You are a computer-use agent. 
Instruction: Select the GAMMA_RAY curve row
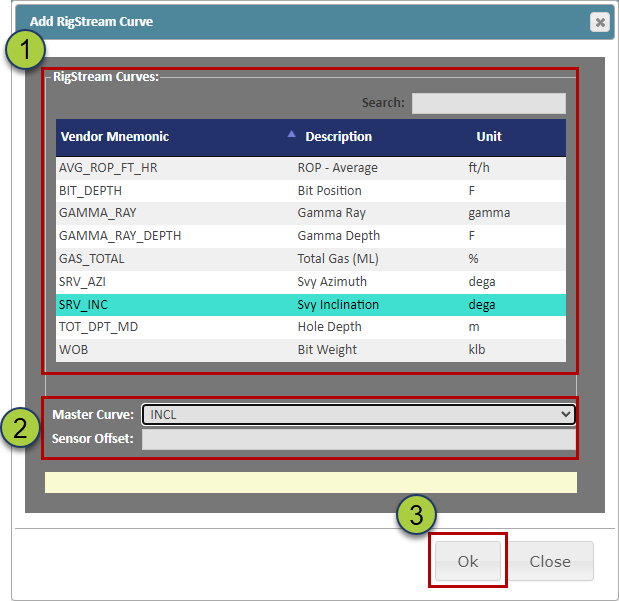(311, 213)
